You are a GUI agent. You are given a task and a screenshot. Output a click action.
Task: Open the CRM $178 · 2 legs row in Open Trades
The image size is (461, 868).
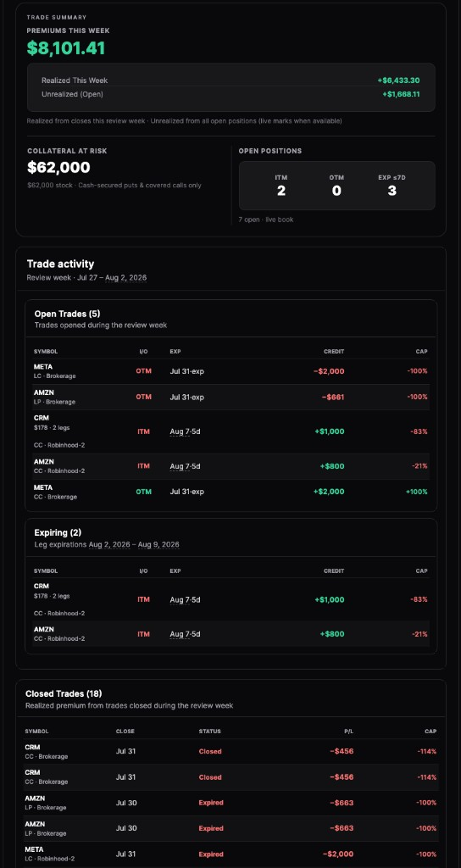click(x=230, y=431)
